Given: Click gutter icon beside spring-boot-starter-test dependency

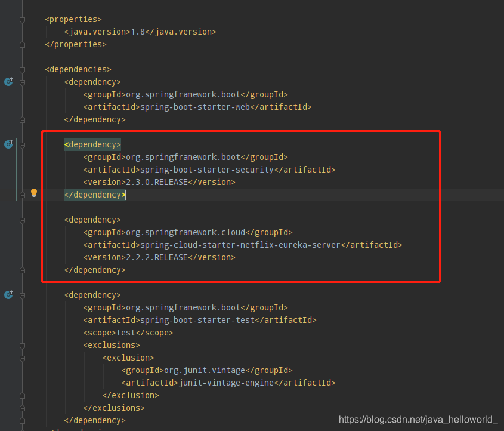Looking at the screenshot, I should pyautogui.click(x=9, y=295).
